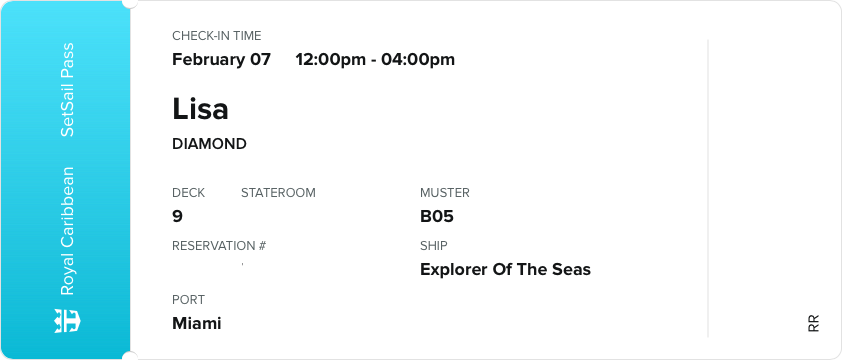Click the DIAMOND loyalty status
842x360 pixels.
click(209, 144)
